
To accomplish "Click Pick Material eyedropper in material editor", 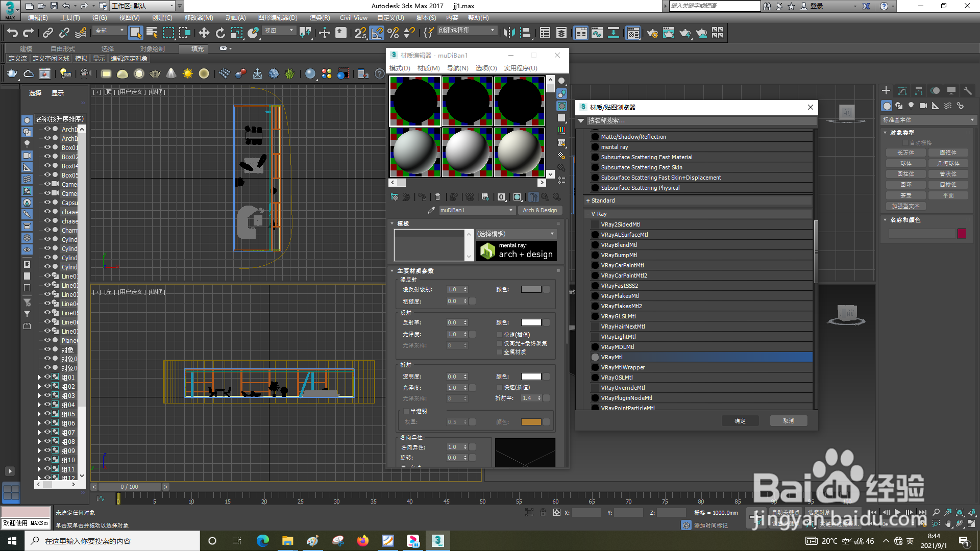I will point(431,211).
